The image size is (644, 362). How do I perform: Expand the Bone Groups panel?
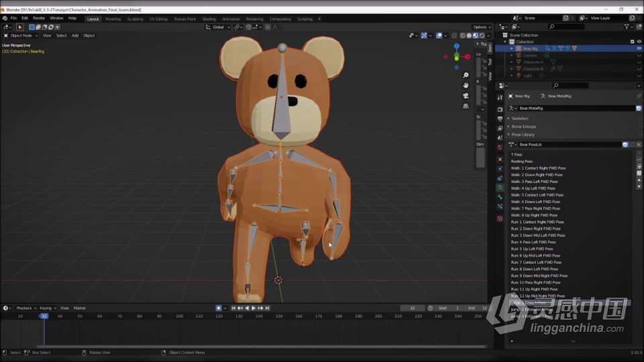[524, 127]
